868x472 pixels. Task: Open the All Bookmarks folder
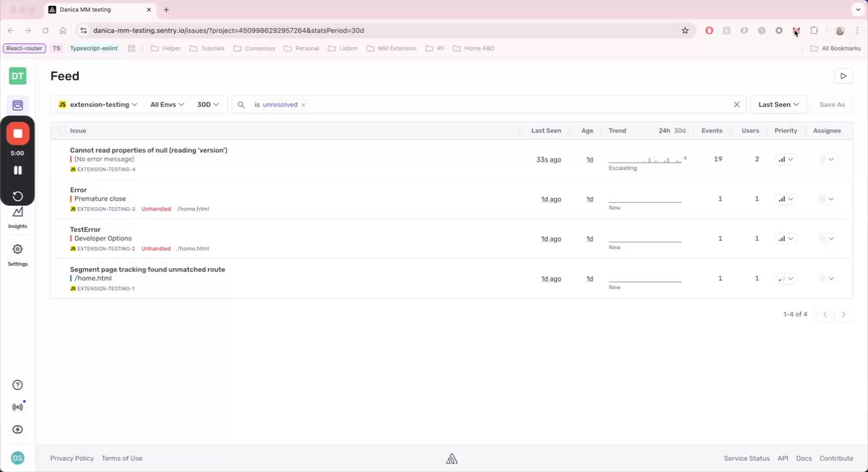click(835, 48)
